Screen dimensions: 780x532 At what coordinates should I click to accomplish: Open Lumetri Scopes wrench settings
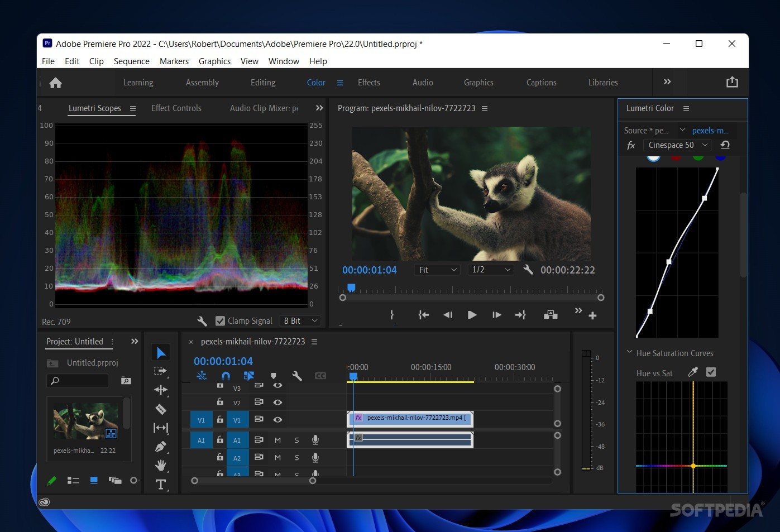(202, 321)
